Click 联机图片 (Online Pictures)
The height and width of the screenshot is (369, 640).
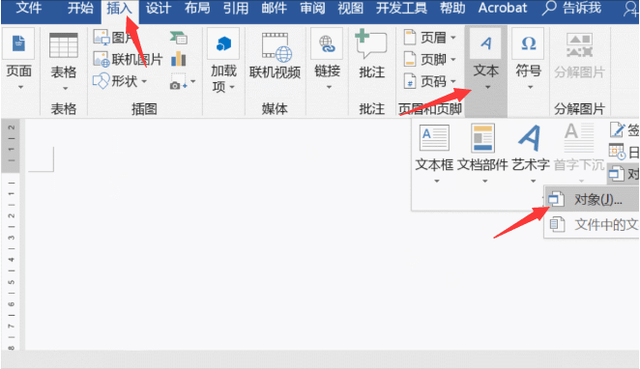coord(128,60)
